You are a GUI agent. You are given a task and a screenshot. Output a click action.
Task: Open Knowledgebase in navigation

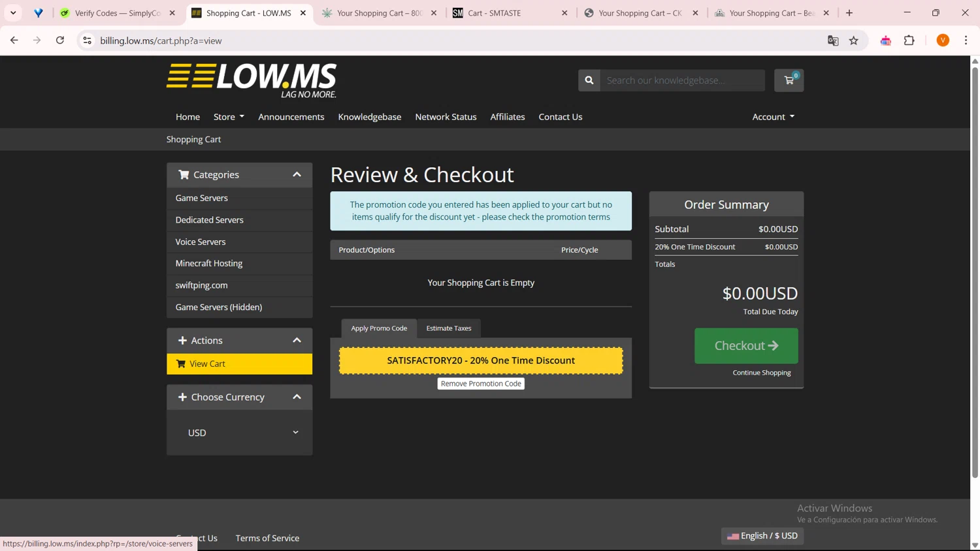[x=370, y=117]
